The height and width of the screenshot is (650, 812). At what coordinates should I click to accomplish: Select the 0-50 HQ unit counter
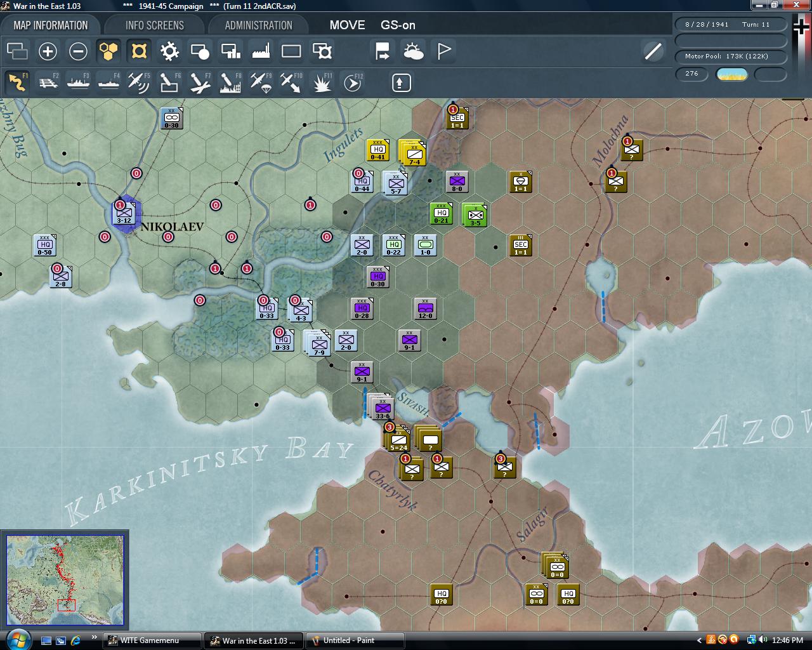point(44,245)
